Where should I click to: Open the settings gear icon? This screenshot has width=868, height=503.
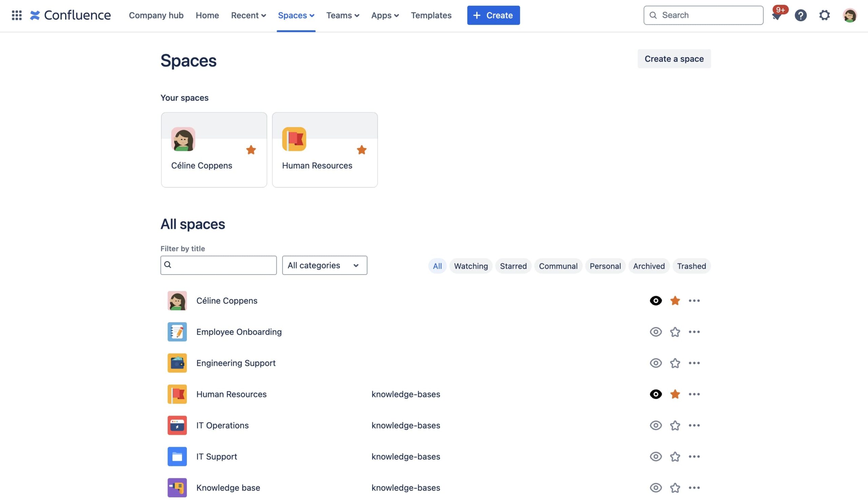[824, 15]
